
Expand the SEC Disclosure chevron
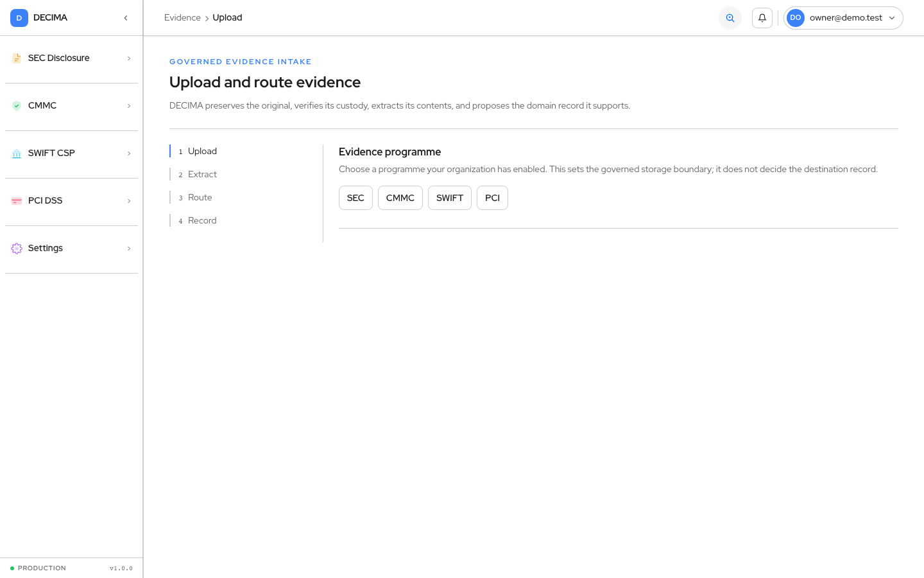pos(129,58)
